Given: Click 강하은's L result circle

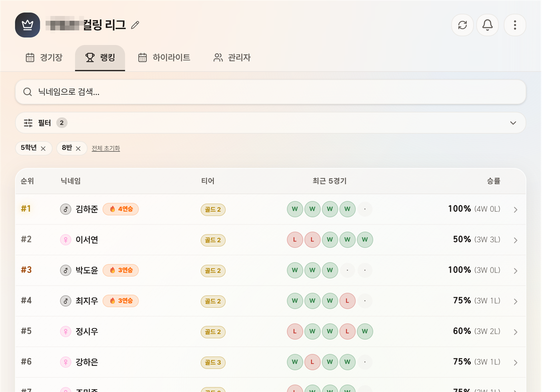Looking at the screenshot, I should (312, 362).
